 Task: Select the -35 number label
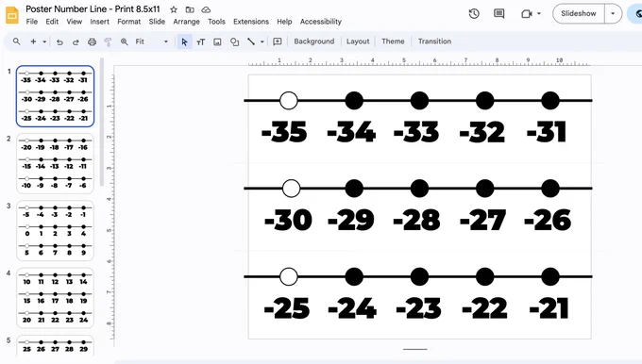[x=284, y=132]
